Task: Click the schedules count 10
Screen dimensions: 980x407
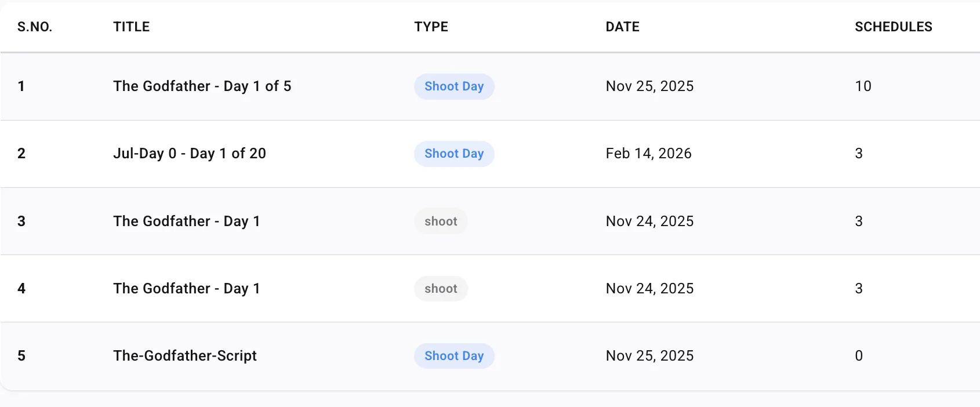Action: [x=863, y=86]
